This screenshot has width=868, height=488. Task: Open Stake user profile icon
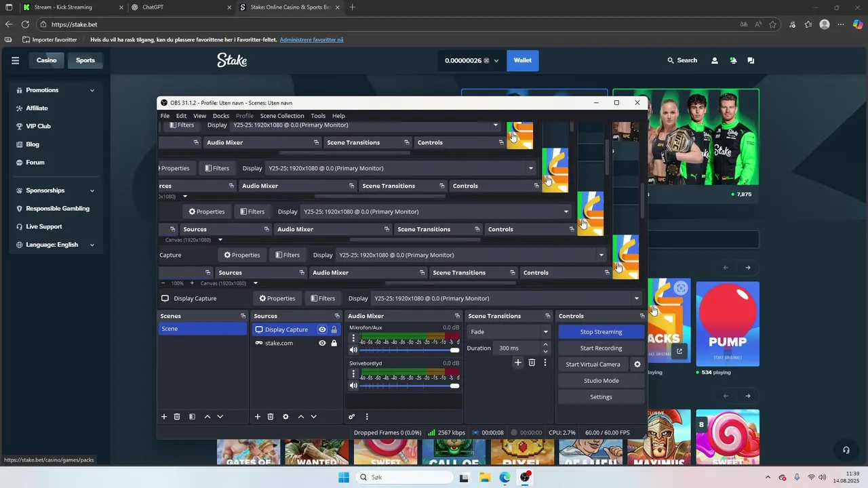click(715, 60)
